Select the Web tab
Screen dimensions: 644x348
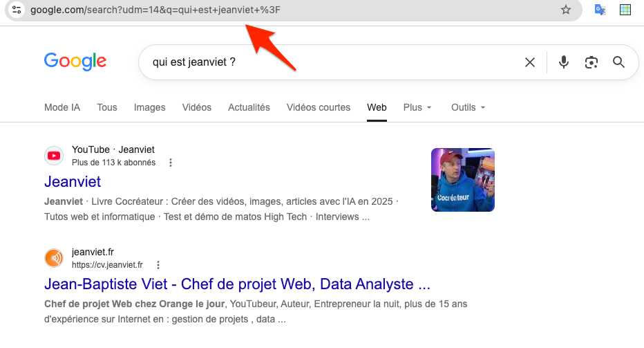click(377, 107)
